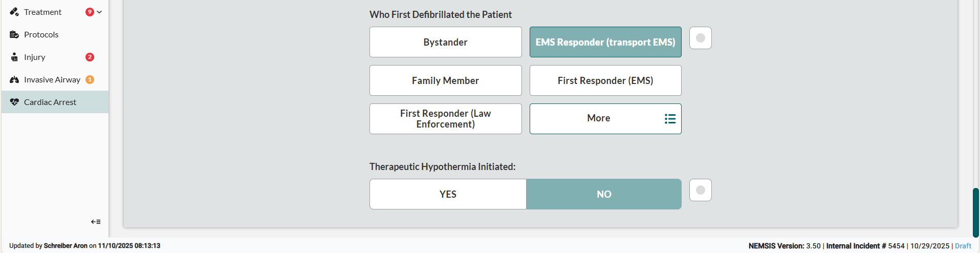Click the Injury person icon
The image size is (980, 253).
click(x=14, y=57)
